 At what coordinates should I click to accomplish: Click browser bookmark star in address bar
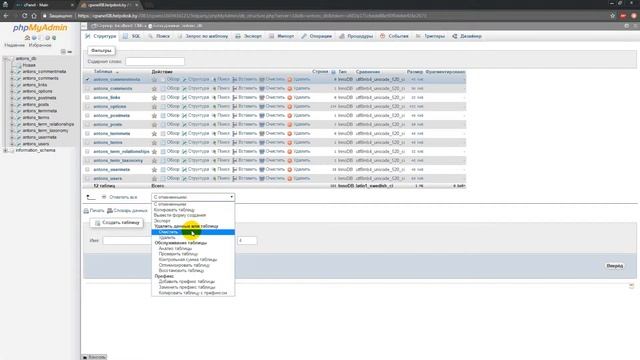pos(613,16)
